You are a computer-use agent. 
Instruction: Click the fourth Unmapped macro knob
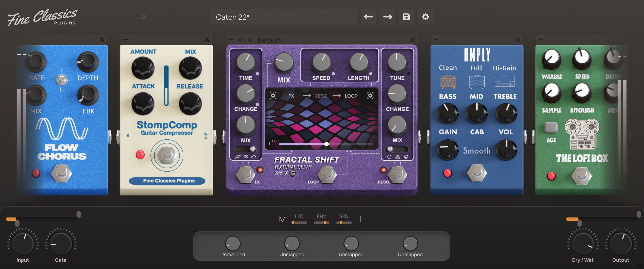[410, 244]
